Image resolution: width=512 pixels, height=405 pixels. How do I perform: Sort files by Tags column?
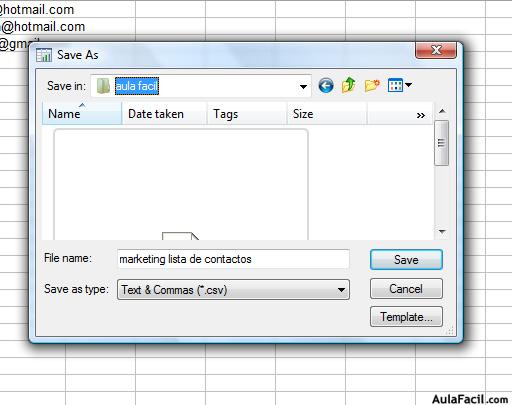click(x=247, y=114)
